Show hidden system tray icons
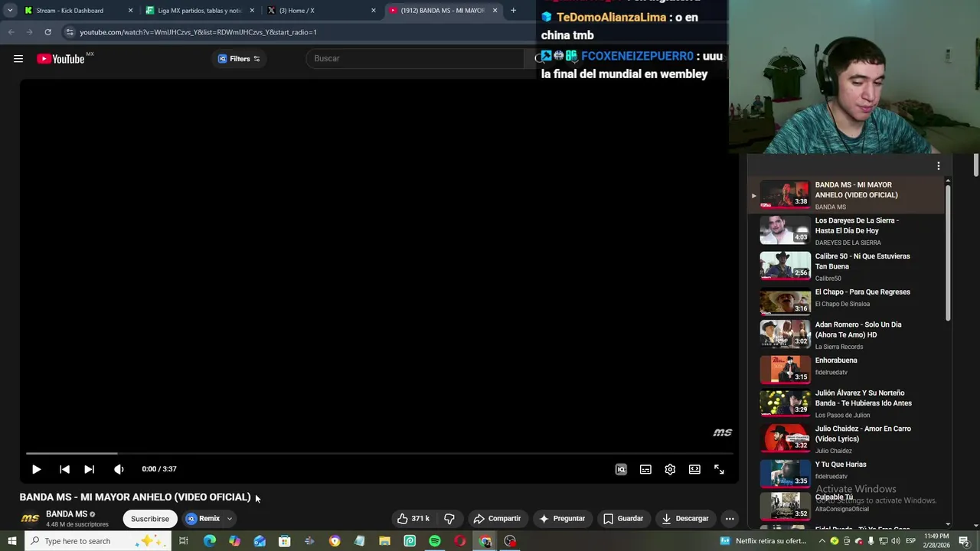The image size is (980, 551). [x=822, y=541]
